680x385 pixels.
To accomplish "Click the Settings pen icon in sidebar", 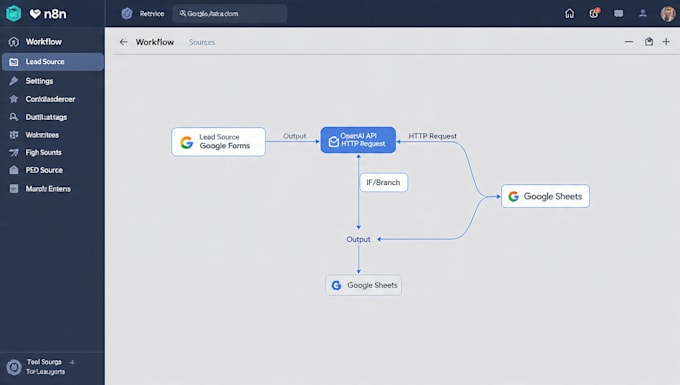I will point(14,81).
